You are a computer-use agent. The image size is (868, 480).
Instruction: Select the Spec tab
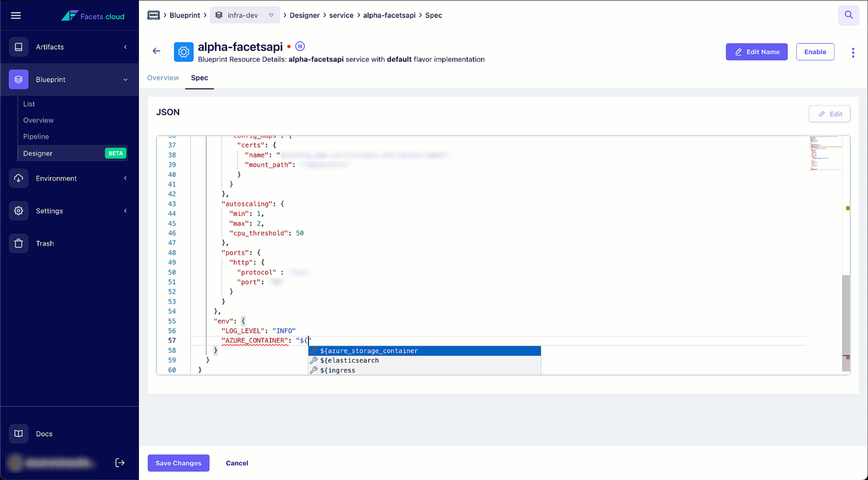pyautogui.click(x=199, y=78)
